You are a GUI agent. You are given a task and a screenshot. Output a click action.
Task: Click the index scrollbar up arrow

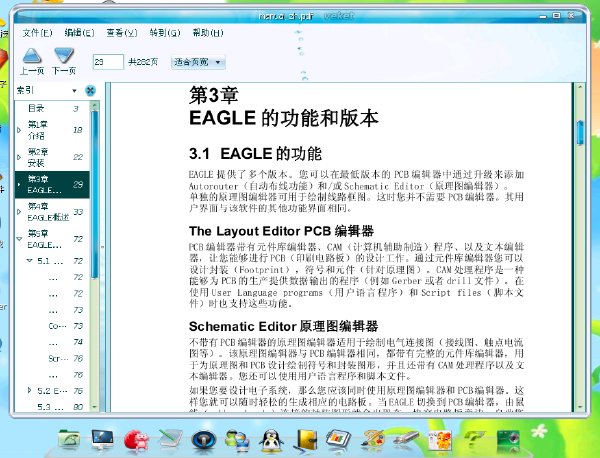coord(95,106)
